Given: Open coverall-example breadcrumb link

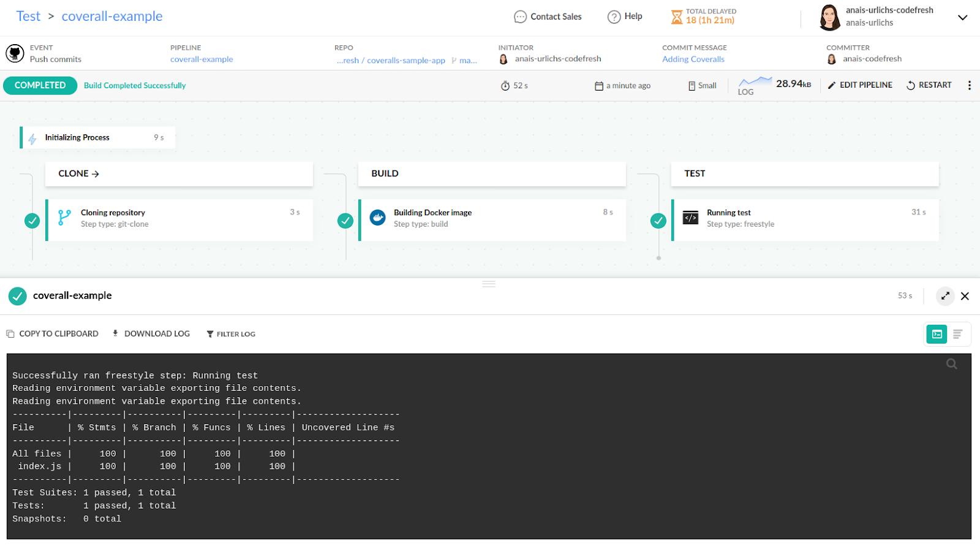Looking at the screenshot, I should 112,16.
